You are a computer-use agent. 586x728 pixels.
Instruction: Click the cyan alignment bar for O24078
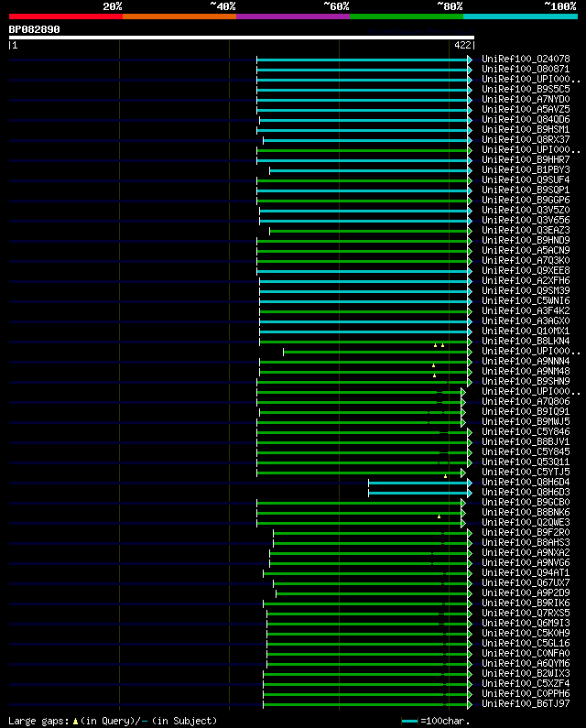coord(363,60)
